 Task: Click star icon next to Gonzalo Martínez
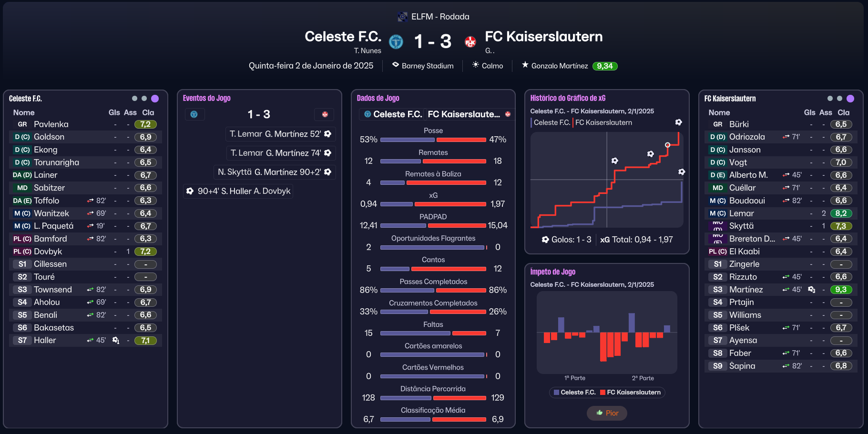tap(525, 65)
